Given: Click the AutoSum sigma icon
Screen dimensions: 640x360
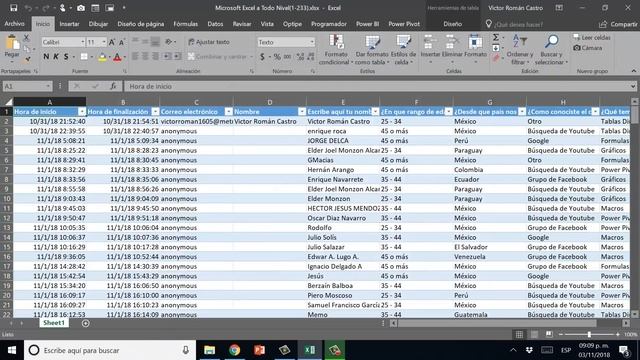Looking at the screenshot, I should click(496, 38).
